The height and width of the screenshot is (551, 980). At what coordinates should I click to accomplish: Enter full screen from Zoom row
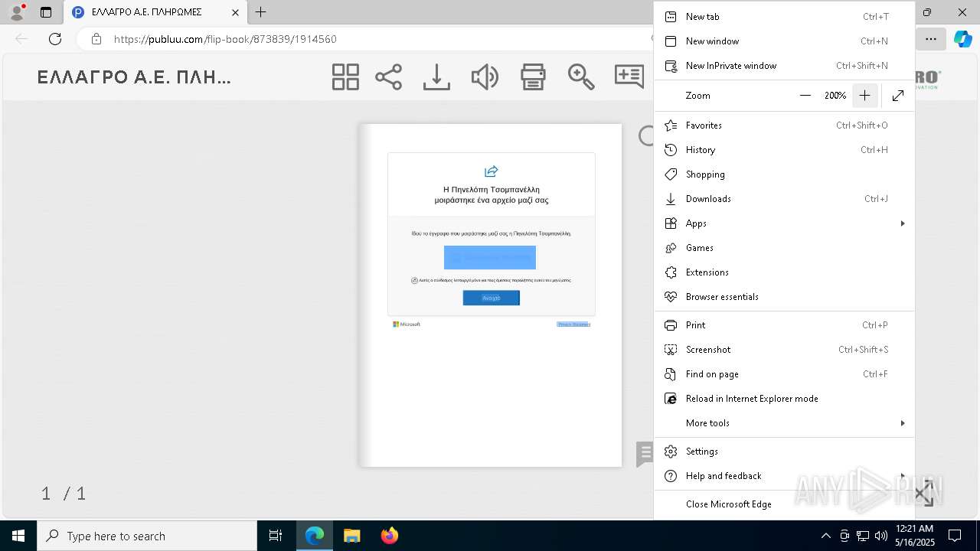898,96
